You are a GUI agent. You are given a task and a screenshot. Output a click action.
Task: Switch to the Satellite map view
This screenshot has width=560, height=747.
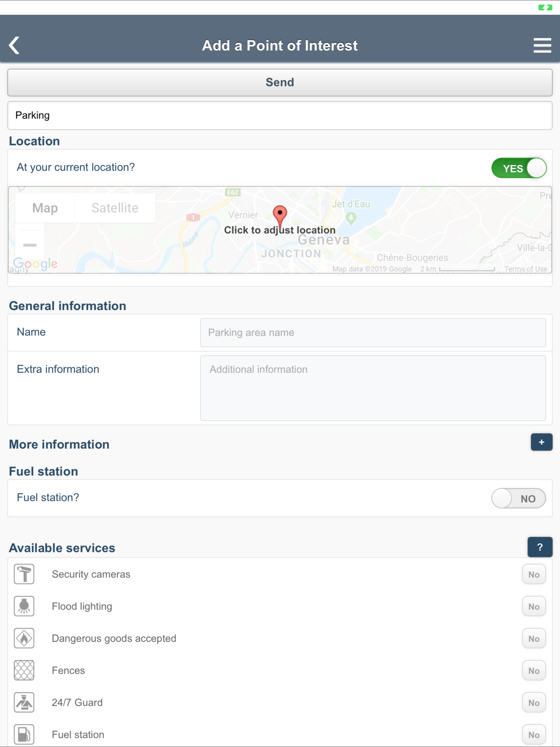point(115,208)
